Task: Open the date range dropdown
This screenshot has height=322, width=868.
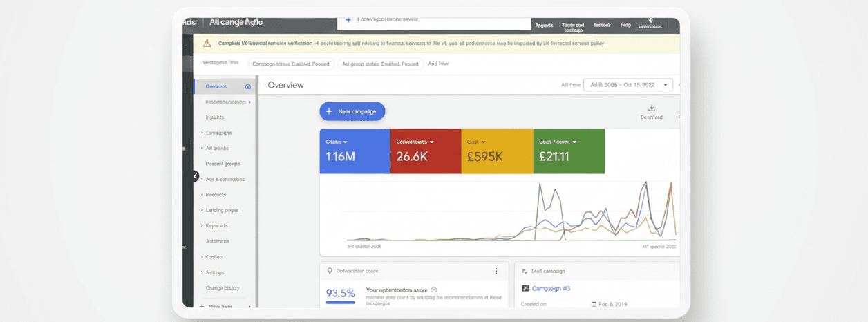Action: 628,84
